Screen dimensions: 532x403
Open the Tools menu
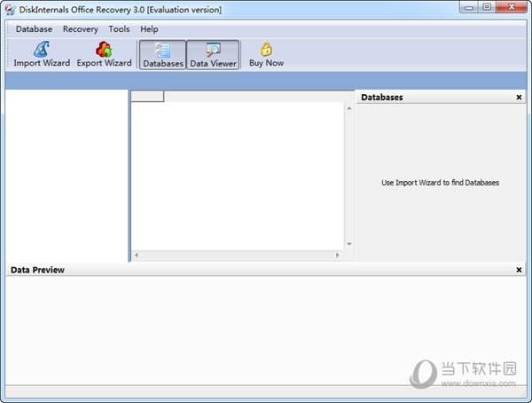click(x=119, y=29)
